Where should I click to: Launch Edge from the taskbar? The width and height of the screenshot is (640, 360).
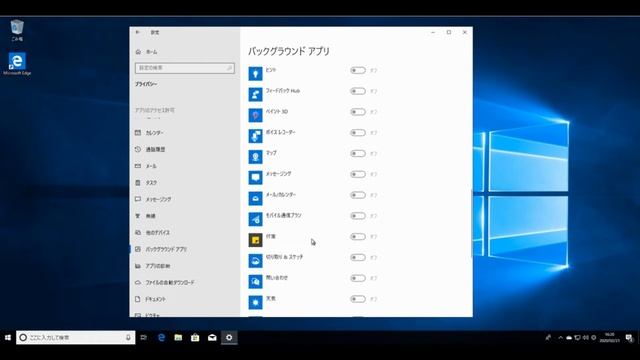click(x=162, y=338)
